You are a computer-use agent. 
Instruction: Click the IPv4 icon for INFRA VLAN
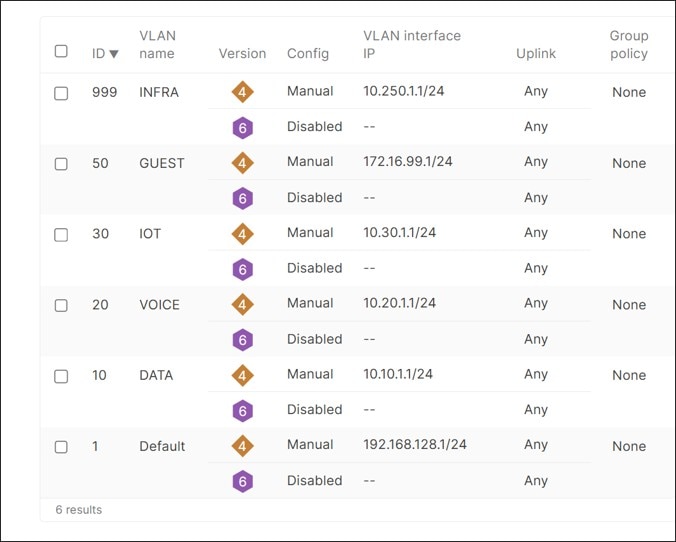point(242,92)
